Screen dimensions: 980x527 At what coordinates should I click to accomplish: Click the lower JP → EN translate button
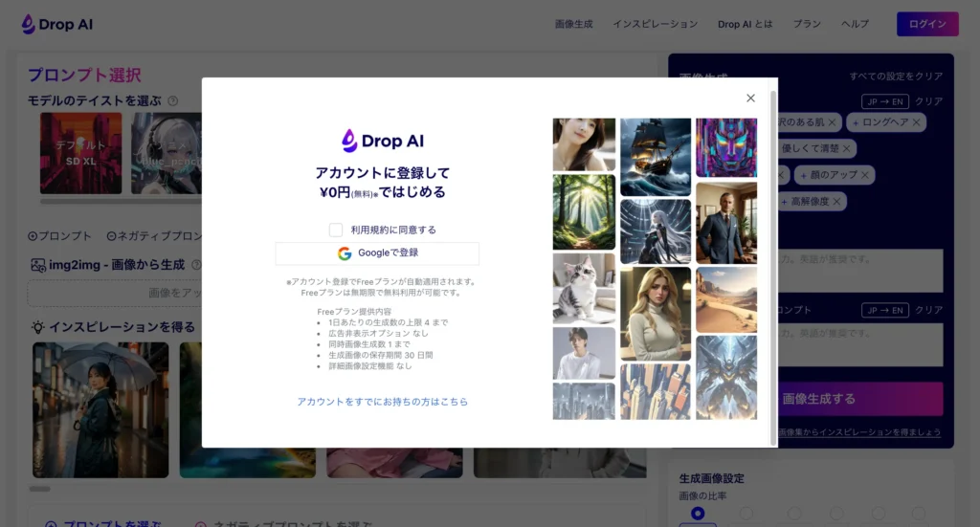pos(885,310)
